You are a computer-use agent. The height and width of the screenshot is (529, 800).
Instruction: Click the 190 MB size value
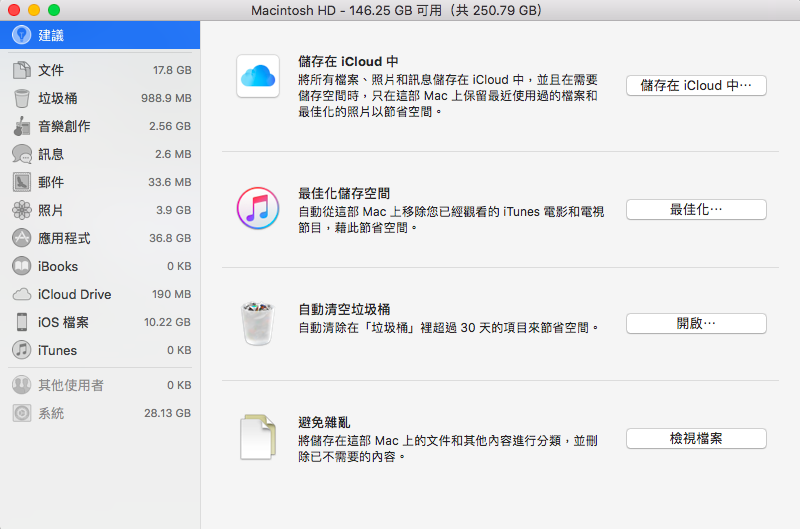click(x=171, y=294)
